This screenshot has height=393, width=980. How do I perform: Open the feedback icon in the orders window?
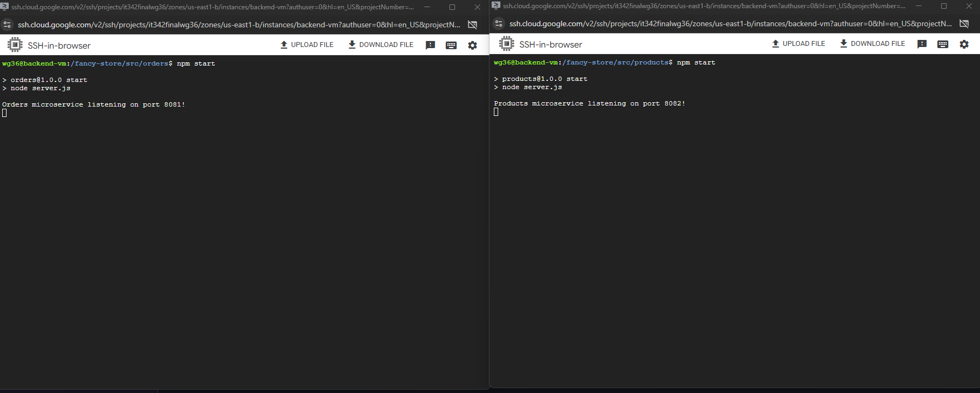point(430,45)
